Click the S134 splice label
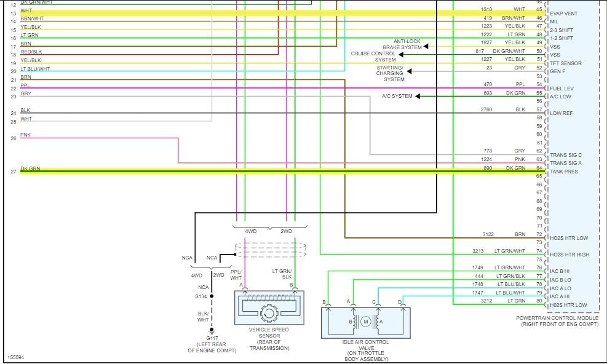 pyautogui.click(x=201, y=296)
